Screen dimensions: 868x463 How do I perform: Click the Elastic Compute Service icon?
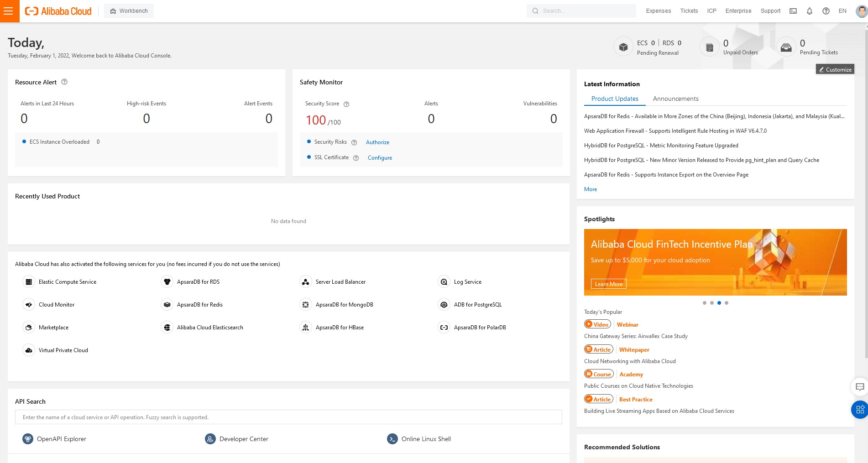click(29, 282)
